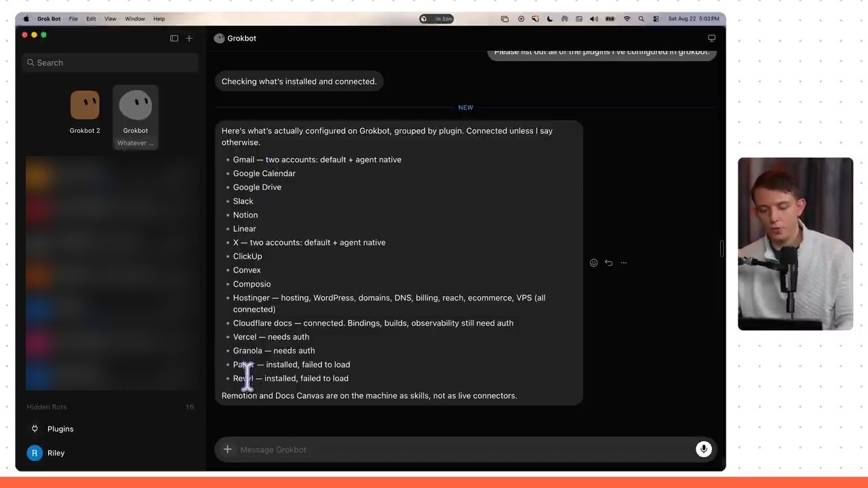Open the attachment plus menu in composer
868x488 pixels.
(x=228, y=449)
